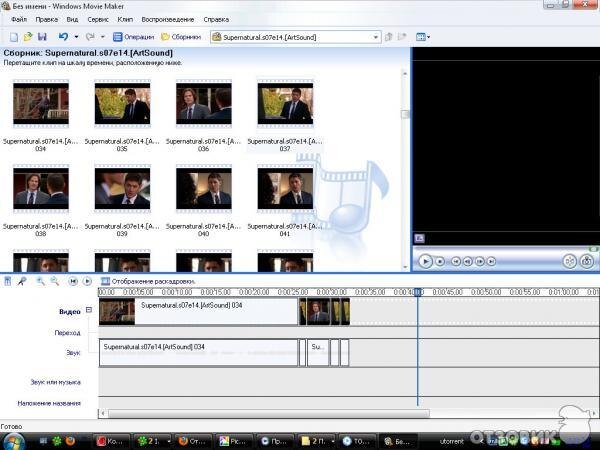Select clip thumbnail 039 in the collection
Viewport: 600px width, 450px height.
coord(122,189)
